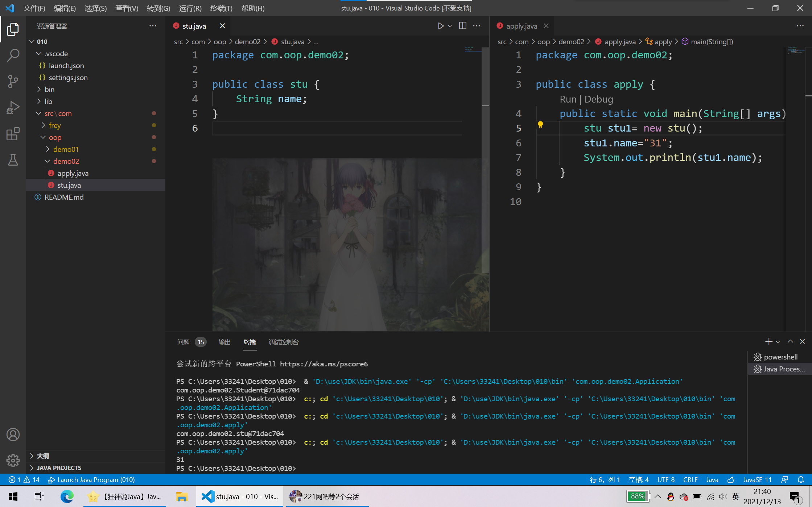The image size is (812, 507).
Task: Click the Debug CodeLens link
Action: pos(598,99)
